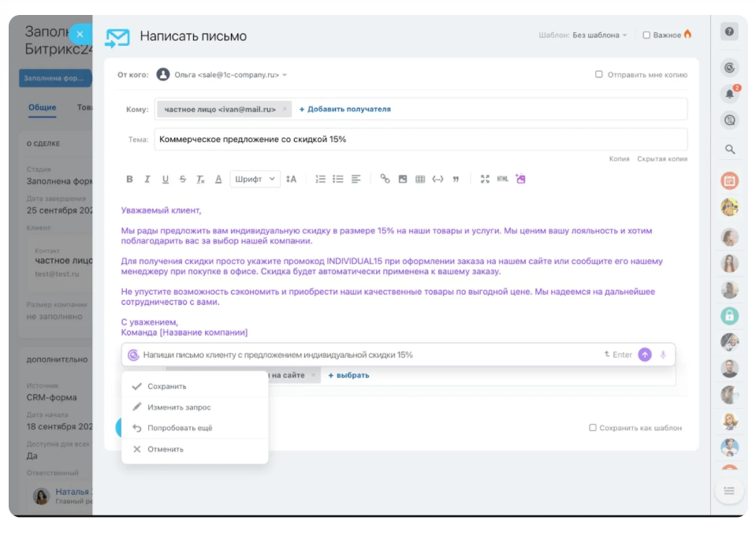Switch editor to HTML source mode
The height and width of the screenshot is (535, 756).
click(502, 180)
